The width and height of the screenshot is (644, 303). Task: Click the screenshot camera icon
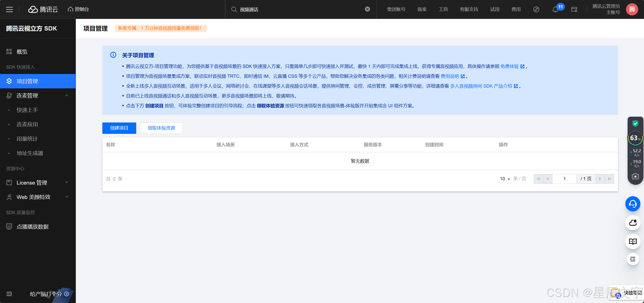pos(635,176)
